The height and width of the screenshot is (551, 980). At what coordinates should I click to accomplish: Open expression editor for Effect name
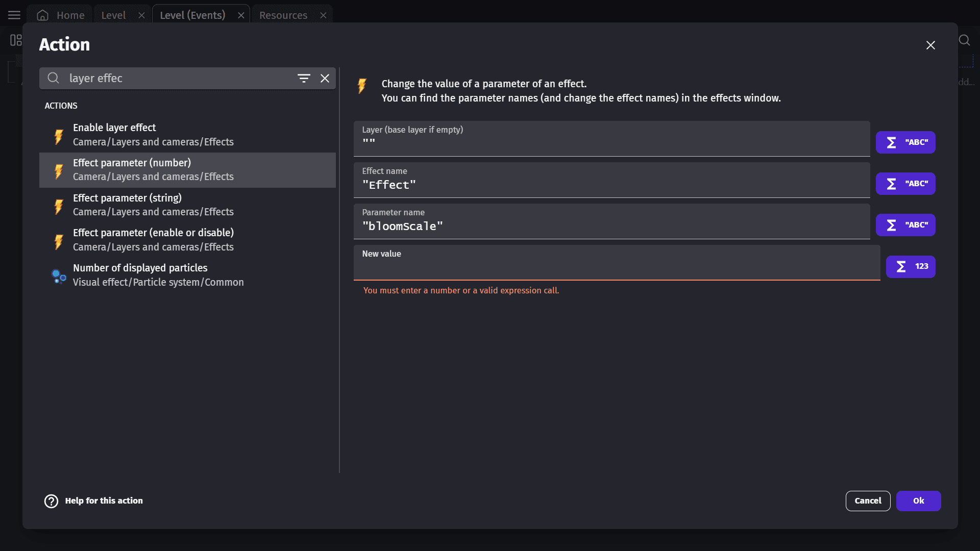point(905,184)
